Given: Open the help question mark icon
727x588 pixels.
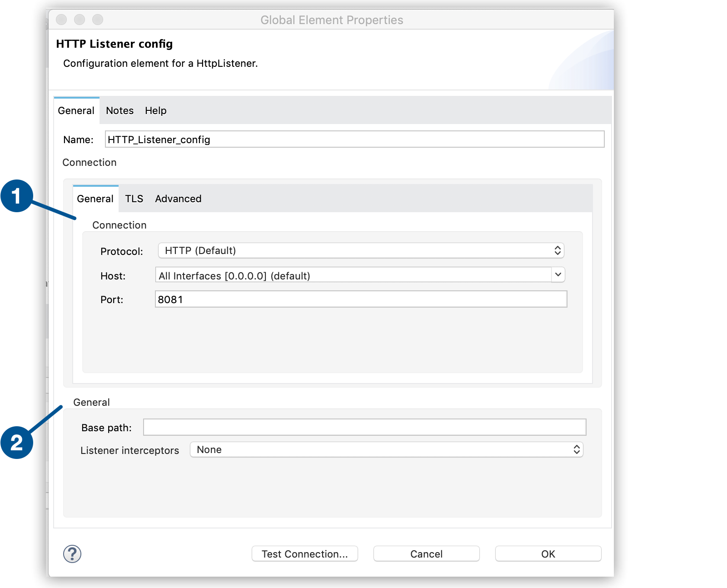Looking at the screenshot, I should click(x=72, y=553).
